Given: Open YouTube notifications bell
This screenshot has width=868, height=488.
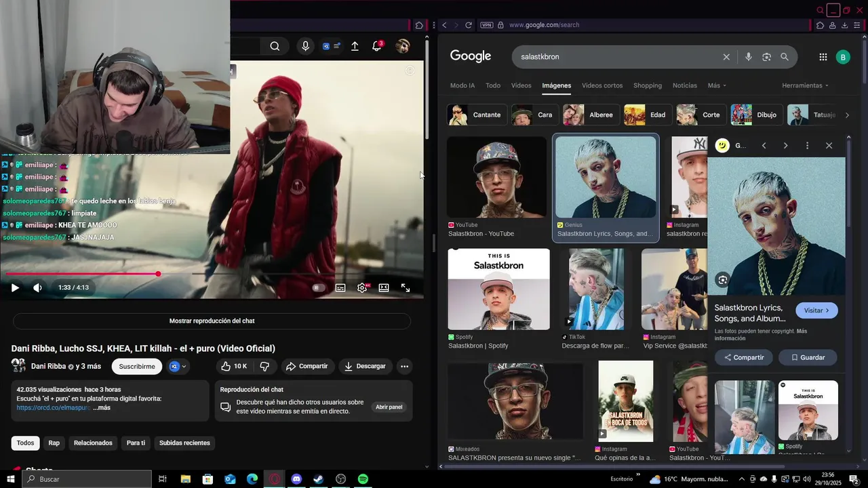Looking at the screenshot, I should pyautogui.click(x=377, y=46).
